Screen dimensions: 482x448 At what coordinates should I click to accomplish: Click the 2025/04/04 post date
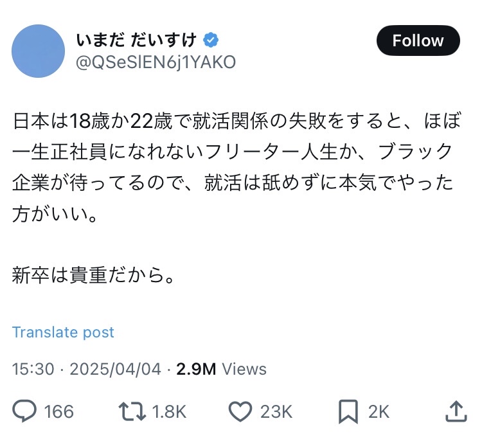coord(114,369)
